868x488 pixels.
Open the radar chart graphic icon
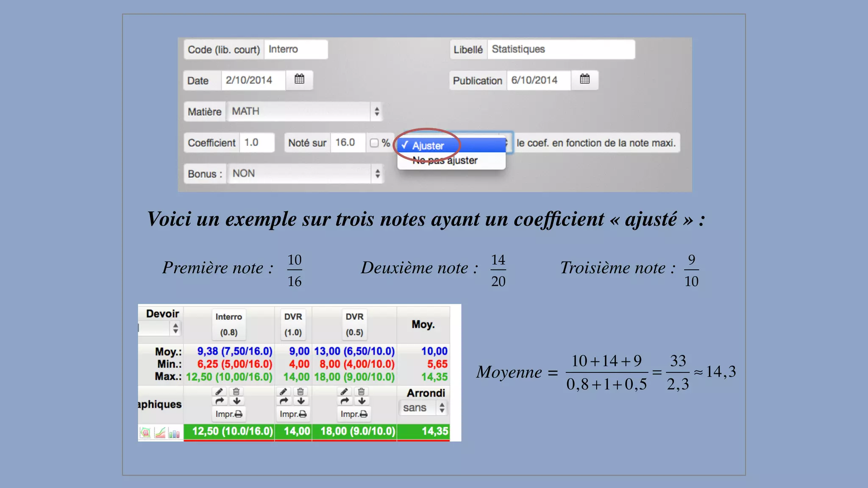tap(145, 433)
